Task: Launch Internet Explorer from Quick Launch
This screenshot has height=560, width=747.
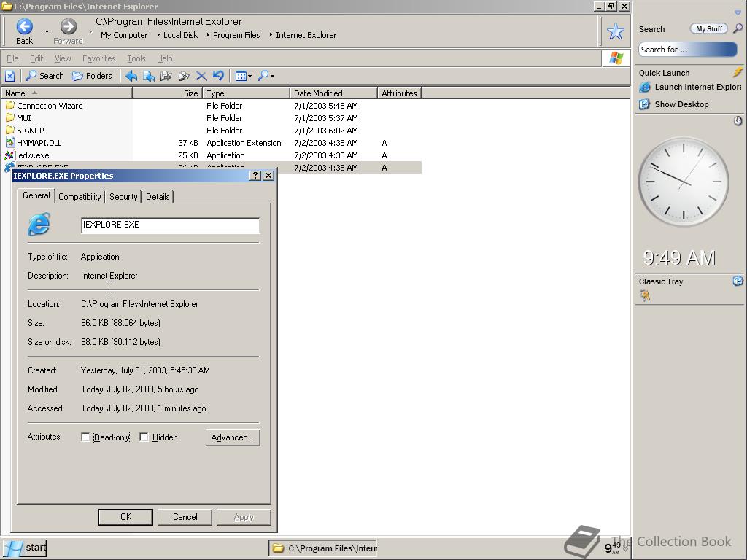Action: click(690, 87)
